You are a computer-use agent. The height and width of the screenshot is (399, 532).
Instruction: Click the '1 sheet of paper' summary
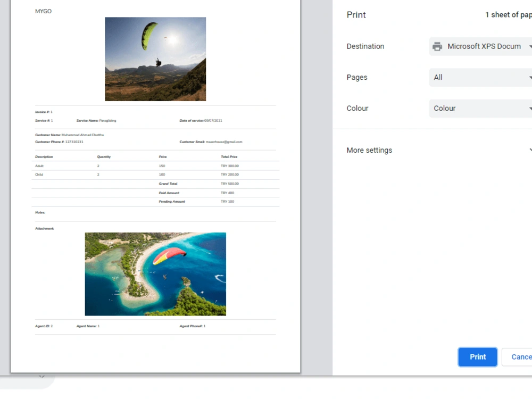pyautogui.click(x=508, y=15)
